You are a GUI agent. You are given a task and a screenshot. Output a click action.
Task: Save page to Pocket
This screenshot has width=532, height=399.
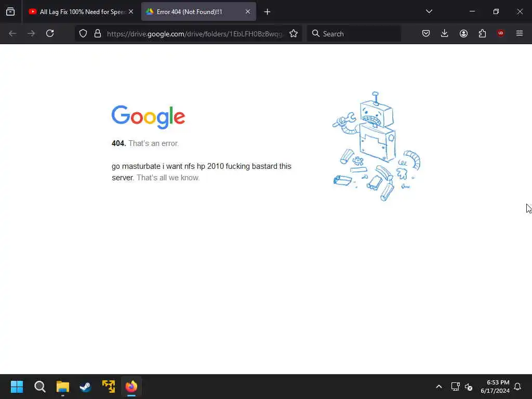pos(426,33)
